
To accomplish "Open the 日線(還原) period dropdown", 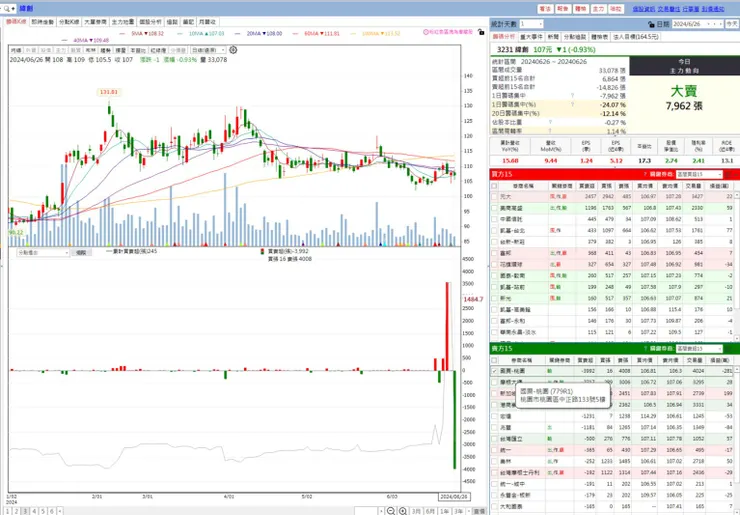I will click(208, 50).
